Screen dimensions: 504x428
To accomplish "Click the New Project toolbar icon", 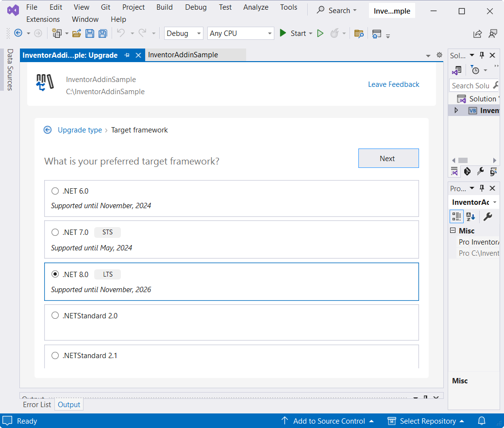I will pyautogui.click(x=57, y=33).
